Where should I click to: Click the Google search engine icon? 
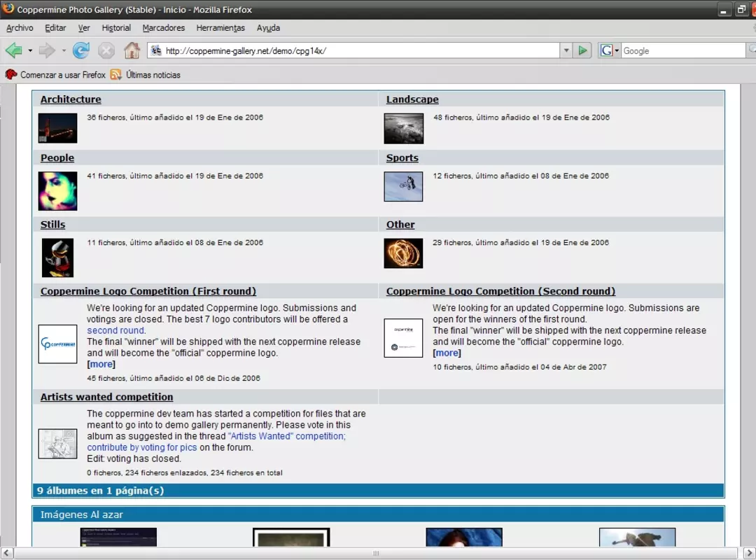click(x=606, y=50)
